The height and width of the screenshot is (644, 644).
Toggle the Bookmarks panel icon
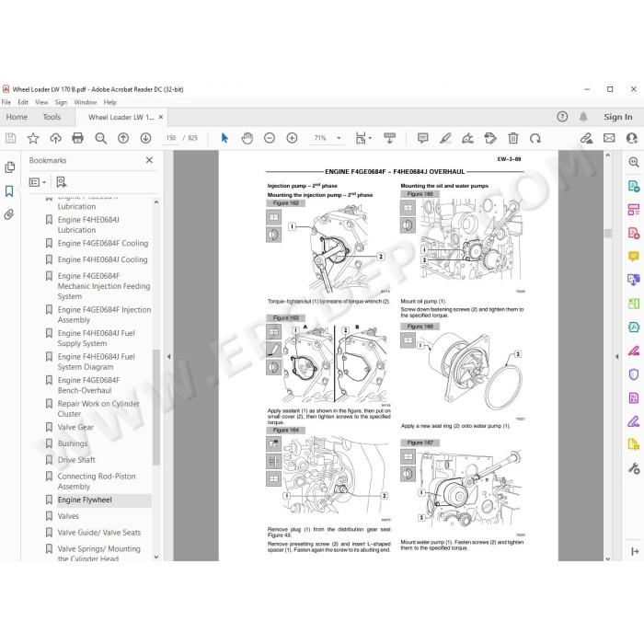(x=9, y=191)
